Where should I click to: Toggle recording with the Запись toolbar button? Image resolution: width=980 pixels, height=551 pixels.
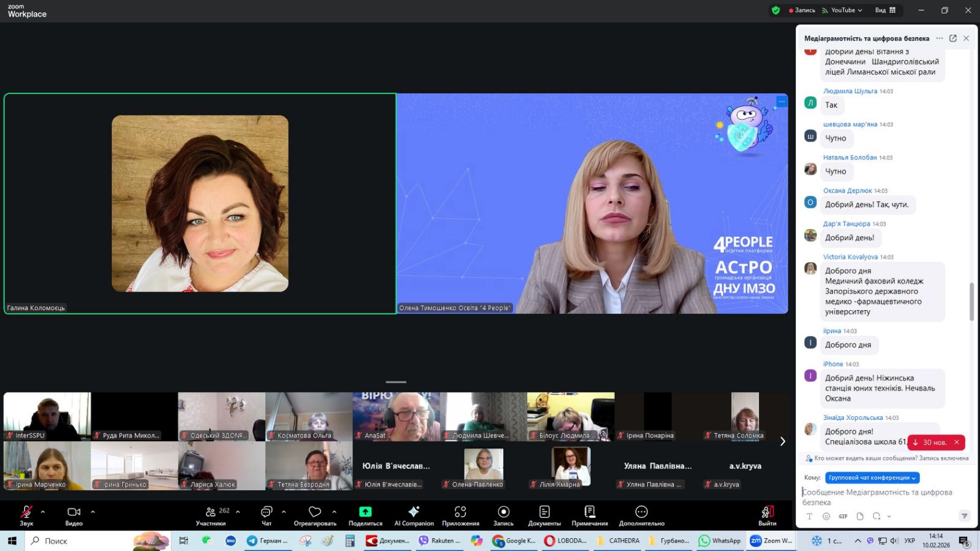tap(503, 515)
